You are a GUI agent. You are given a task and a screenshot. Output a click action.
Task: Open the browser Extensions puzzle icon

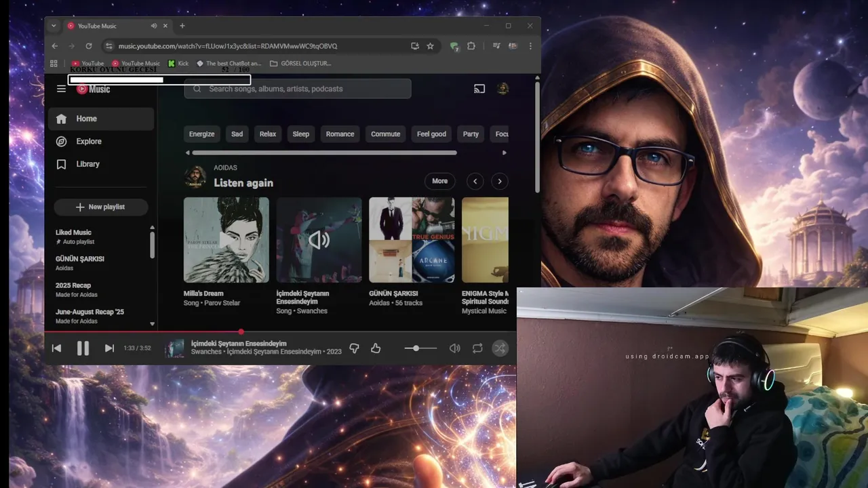pyautogui.click(x=471, y=46)
